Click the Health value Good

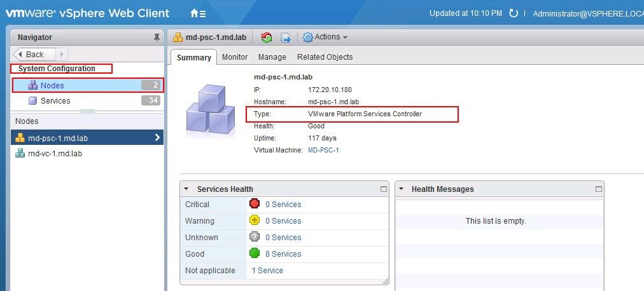pyautogui.click(x=316, y=126)
